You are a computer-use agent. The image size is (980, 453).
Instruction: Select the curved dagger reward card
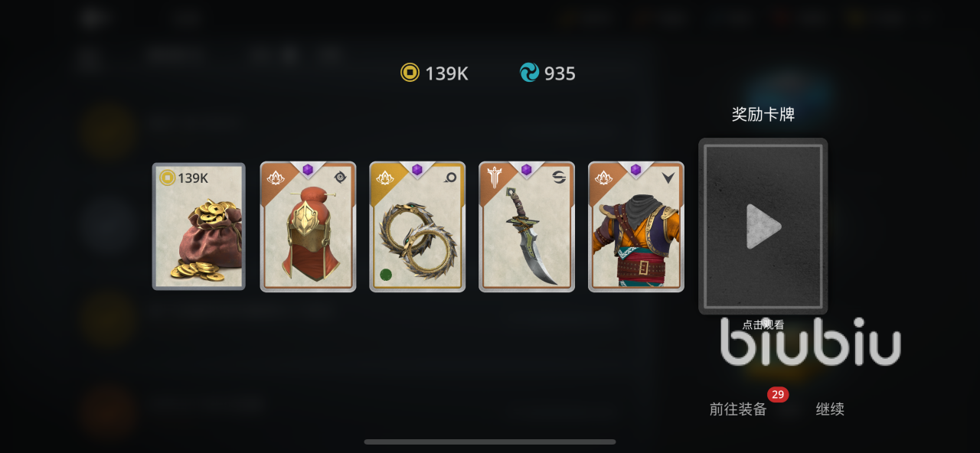point(527,226)
